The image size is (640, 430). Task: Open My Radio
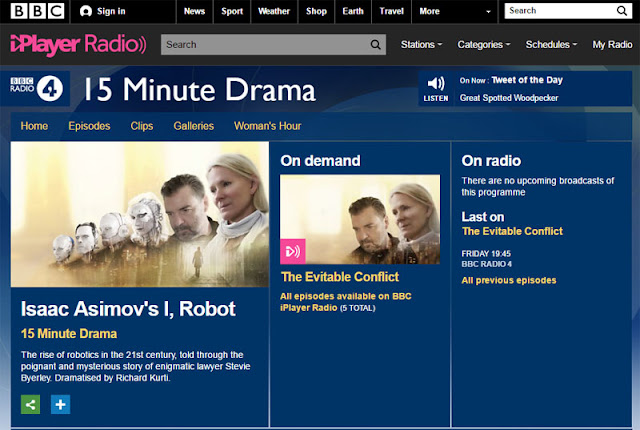click(x=612, y=44)
